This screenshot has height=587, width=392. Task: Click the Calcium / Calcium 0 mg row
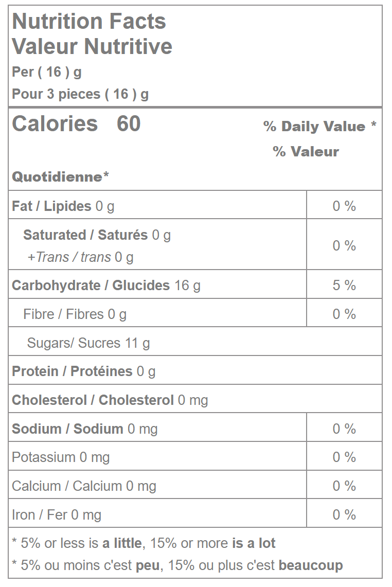point(84,486)
